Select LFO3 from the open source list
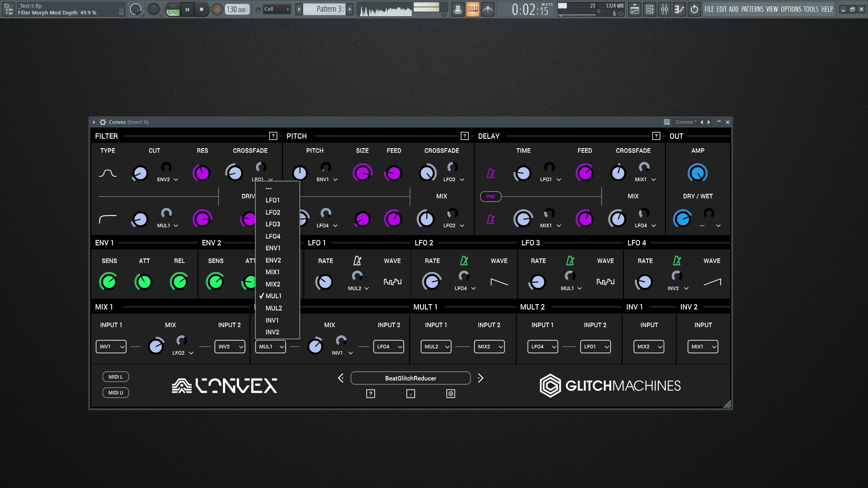The width and height of the screenshot is (868, 488). click(277, 224)
